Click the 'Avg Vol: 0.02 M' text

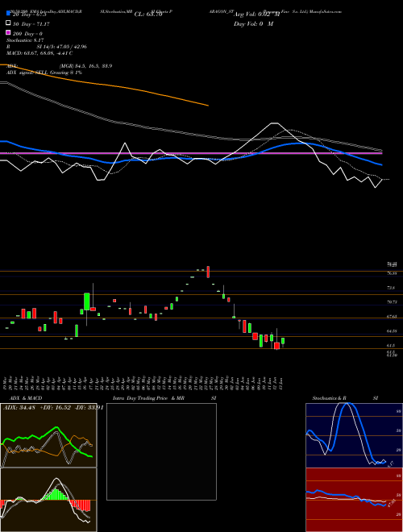tap(256, 15)
